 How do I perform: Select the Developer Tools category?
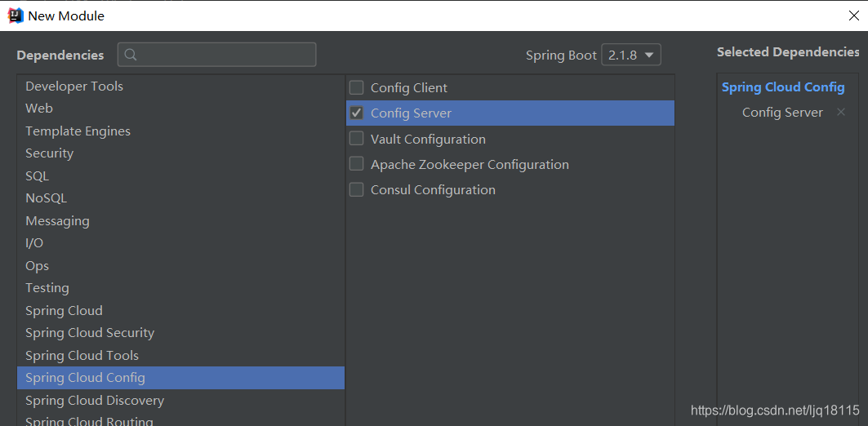coord(180,87)
